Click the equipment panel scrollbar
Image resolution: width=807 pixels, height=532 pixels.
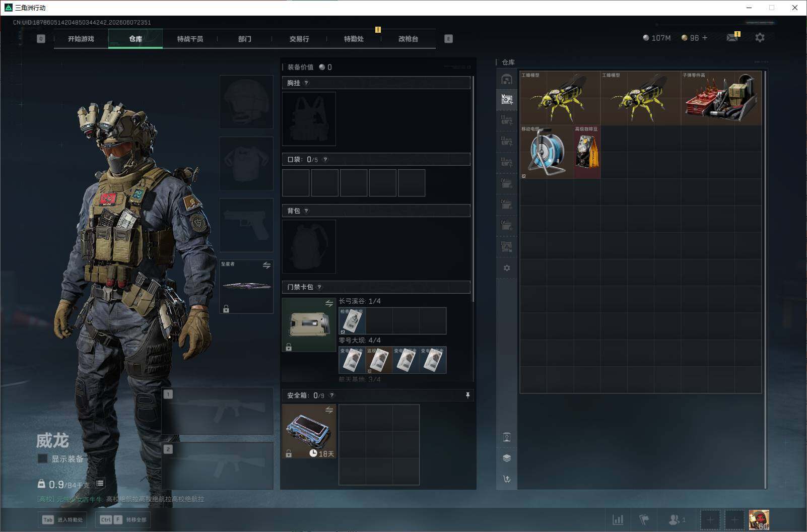pos(473,189)
